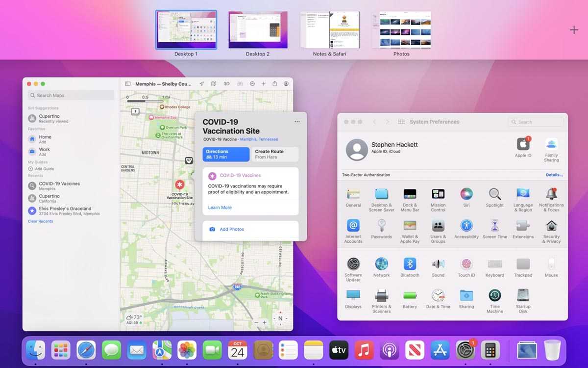Open Bluetooth preferences pane
Viewport: 588px width, 368px height.
click(410, 264)
